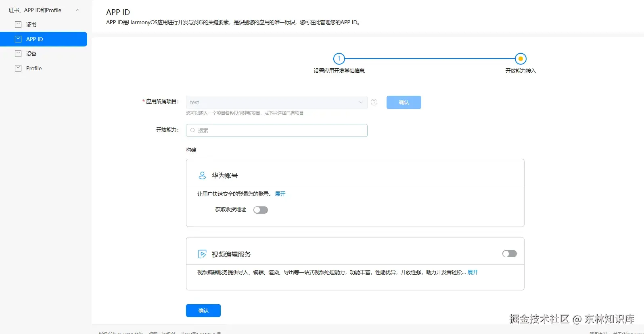
Task: Click the APP ID sidebar icon
Action: coord(18,39)
